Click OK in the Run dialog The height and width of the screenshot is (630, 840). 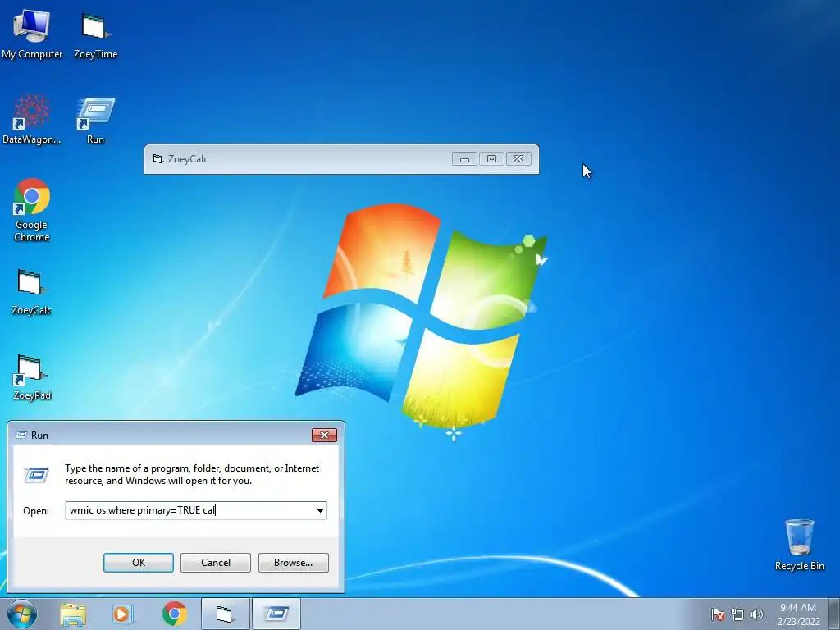[138, 563]
